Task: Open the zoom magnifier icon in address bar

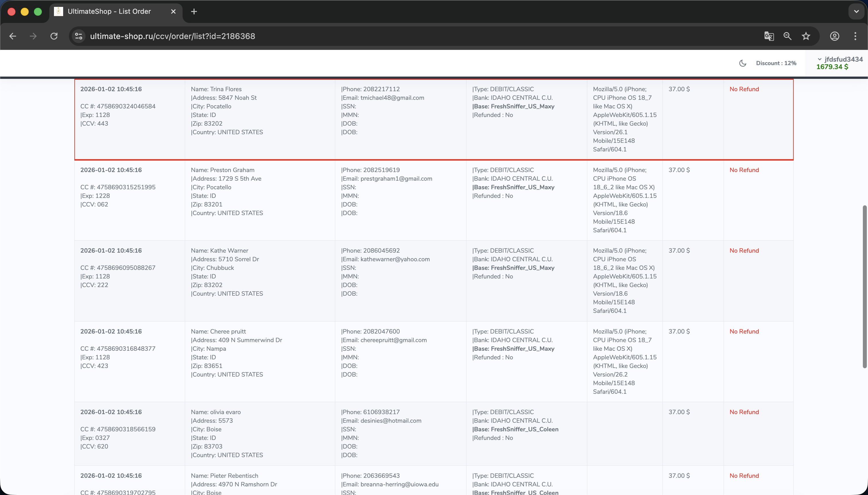Action: (787, 36)
